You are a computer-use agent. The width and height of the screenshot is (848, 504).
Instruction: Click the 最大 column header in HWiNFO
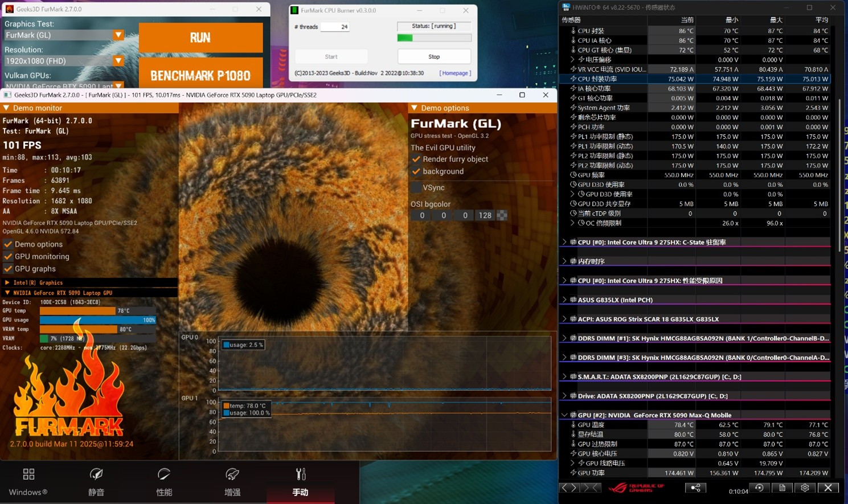[776, 20]
